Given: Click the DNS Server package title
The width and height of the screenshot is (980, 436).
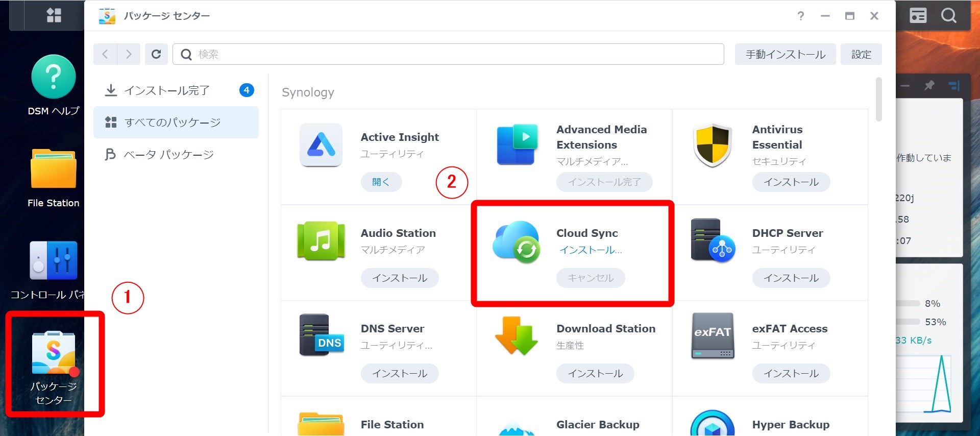Looking at the screenshot, I should tap(393, 328).
